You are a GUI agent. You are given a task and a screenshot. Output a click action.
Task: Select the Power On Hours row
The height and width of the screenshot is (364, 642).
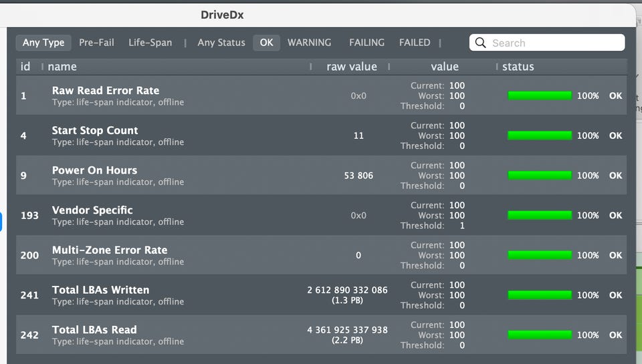coord(322,176)
